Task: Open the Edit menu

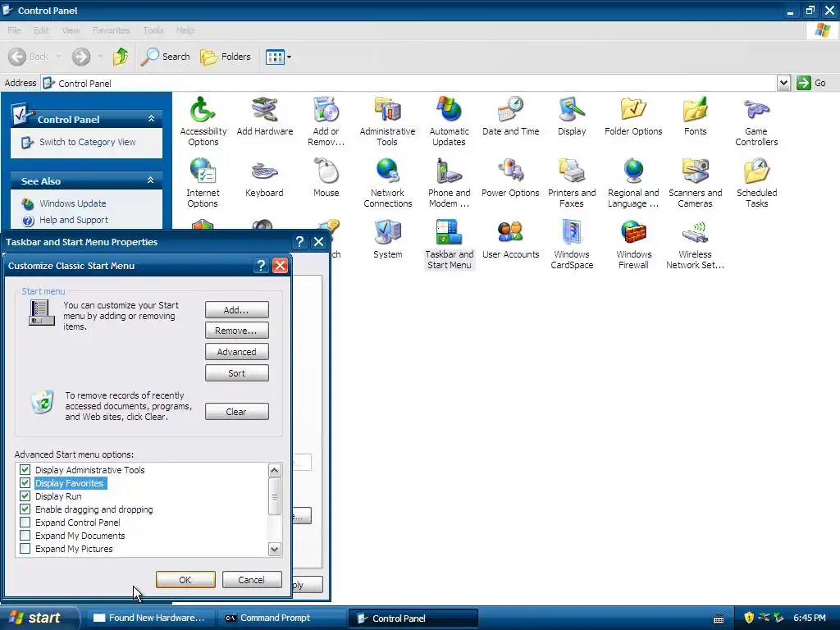Action: click(41, 30)
